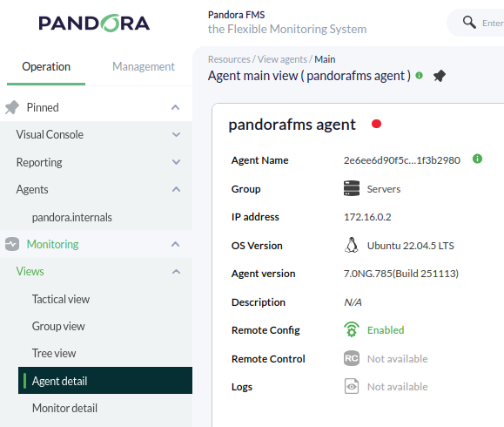
Task: Collapse the Agents submenu chevron
Action: pyautogui.click(x=176, y=189)
